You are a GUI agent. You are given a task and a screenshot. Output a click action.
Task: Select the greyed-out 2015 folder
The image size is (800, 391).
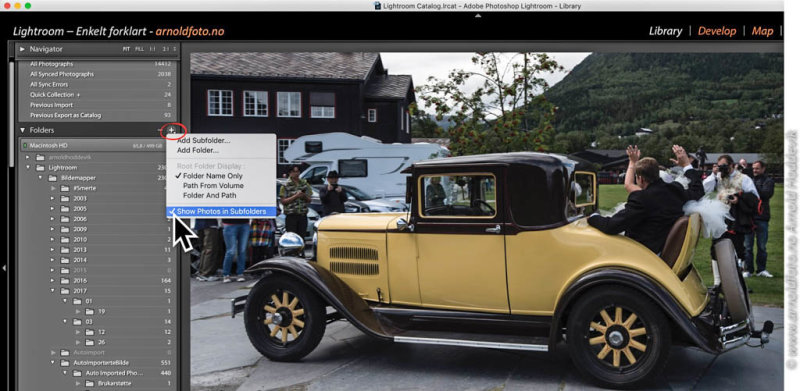pyautogui.click(x=80, y=270)
